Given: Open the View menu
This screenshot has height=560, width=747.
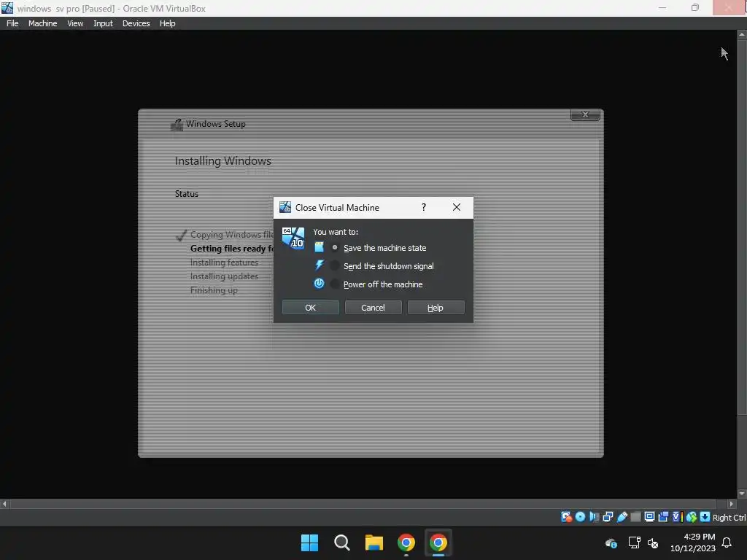Looking at the screenshot, I should tap(75, 23).
